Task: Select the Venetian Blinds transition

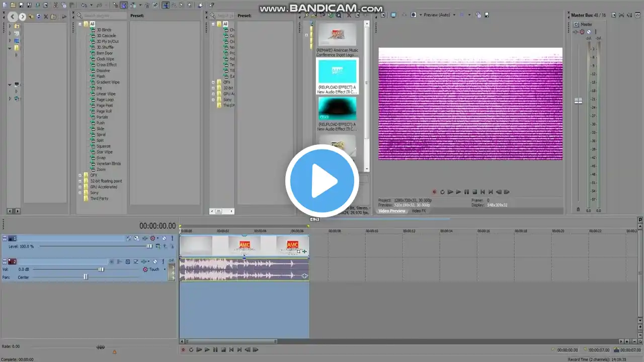Action: coord(109,163)
